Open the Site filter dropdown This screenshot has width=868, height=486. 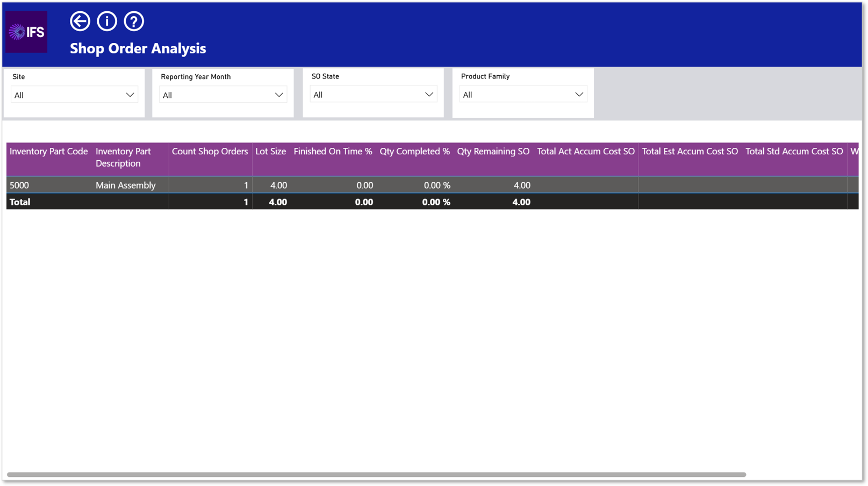point(74,95)
